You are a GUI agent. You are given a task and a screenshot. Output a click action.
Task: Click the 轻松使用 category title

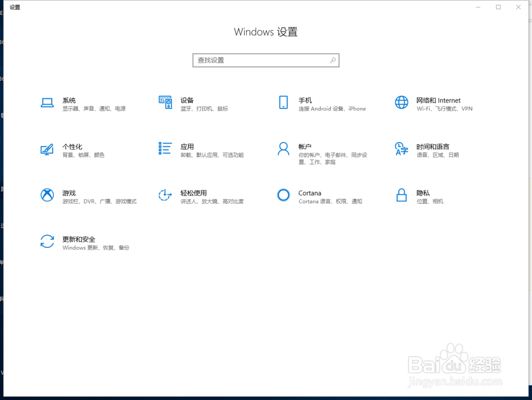tap(194, 193)
